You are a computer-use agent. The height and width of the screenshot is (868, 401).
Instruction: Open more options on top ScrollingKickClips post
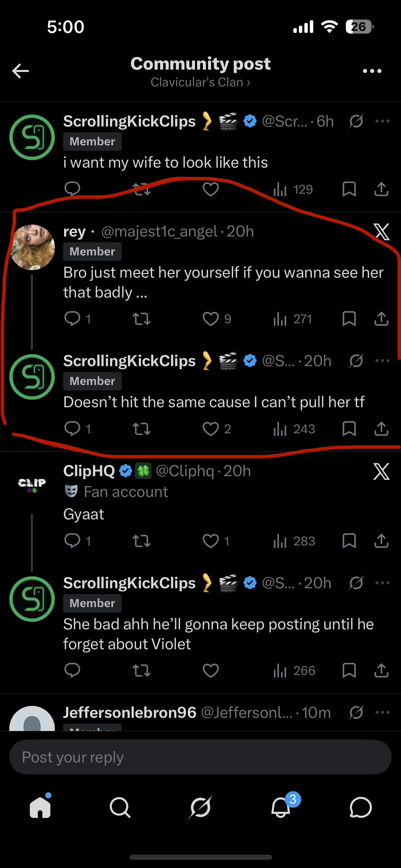(x=382, y=121)
